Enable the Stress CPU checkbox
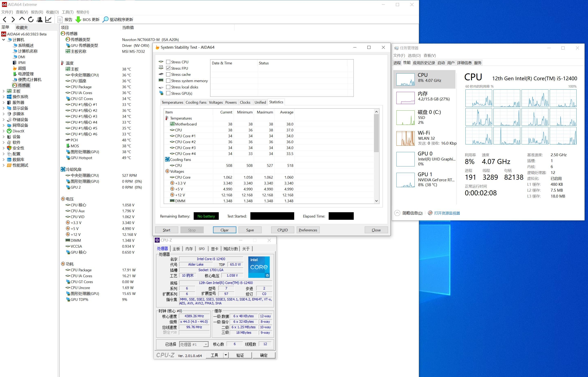 point(168,62)
